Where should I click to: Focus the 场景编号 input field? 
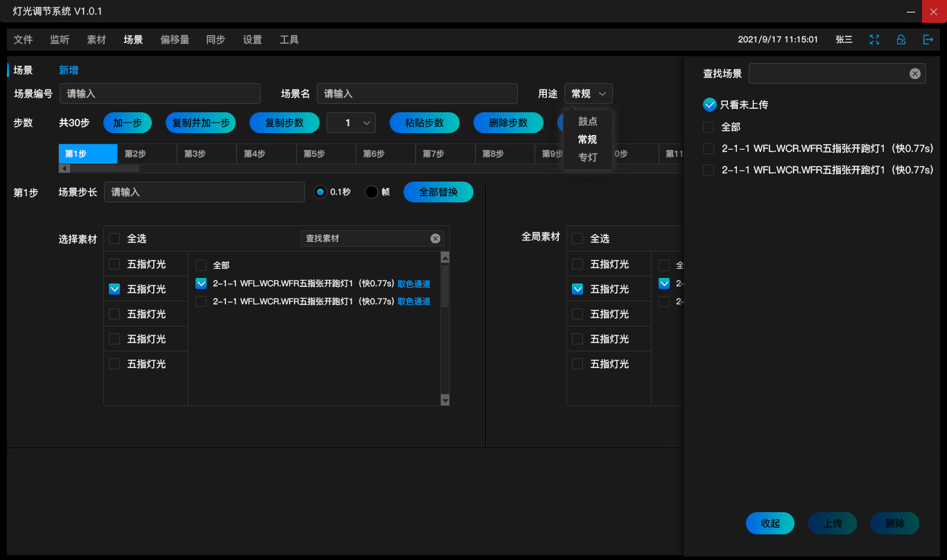click(160, 94)
